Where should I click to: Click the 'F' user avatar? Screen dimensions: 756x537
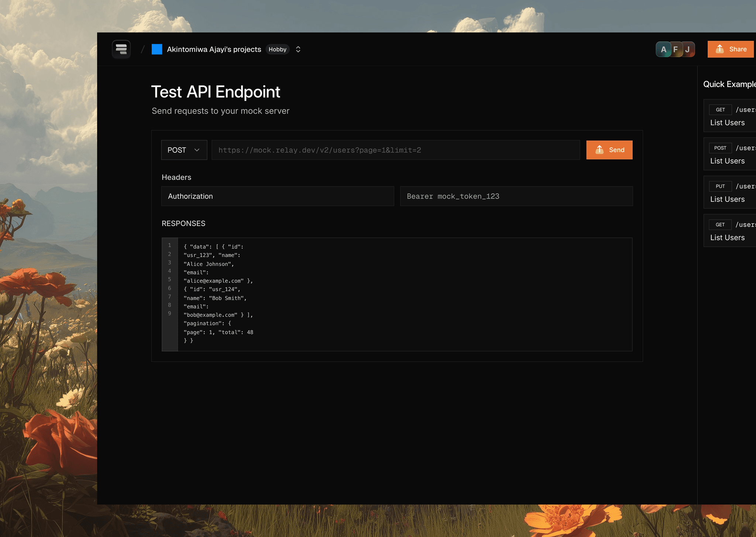[676, 49]
